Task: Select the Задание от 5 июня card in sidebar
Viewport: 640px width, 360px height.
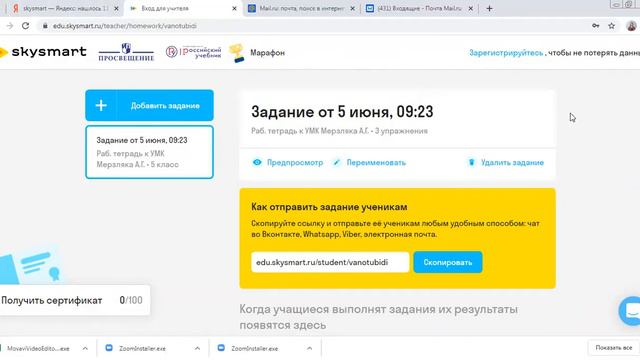Action: point(149,152)
